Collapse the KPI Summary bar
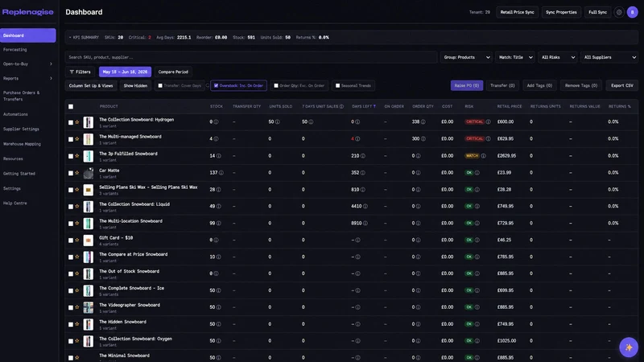The width and height of the screenshot is (644, 362). tap(84, 37)
